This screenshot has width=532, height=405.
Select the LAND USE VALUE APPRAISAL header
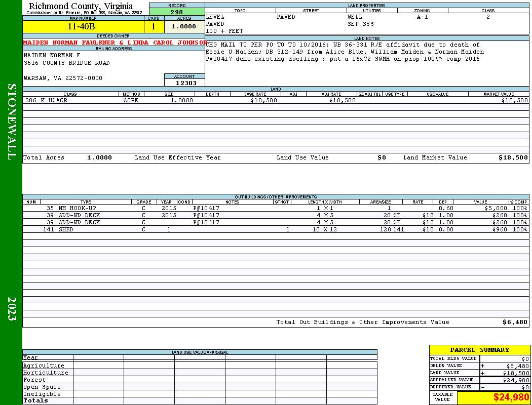200,352
